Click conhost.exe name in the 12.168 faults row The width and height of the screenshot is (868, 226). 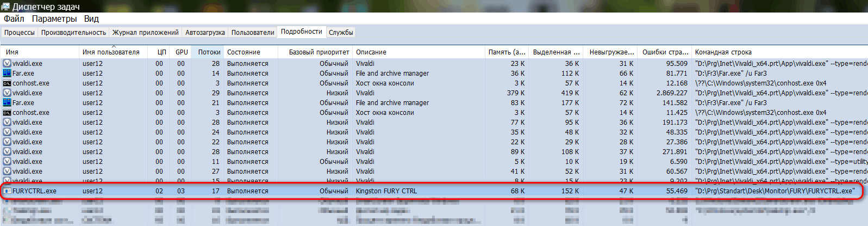coord(31,83)
